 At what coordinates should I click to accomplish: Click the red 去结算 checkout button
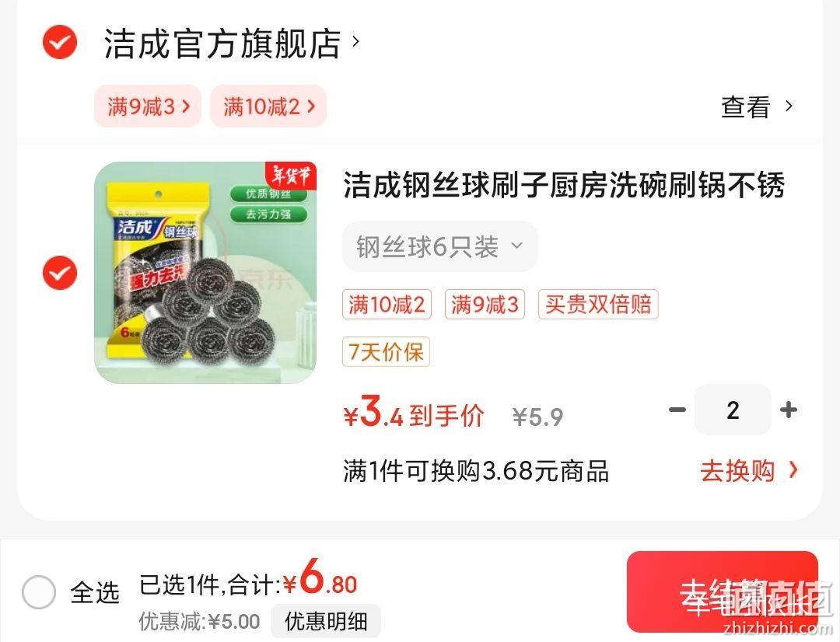point(723,592)
